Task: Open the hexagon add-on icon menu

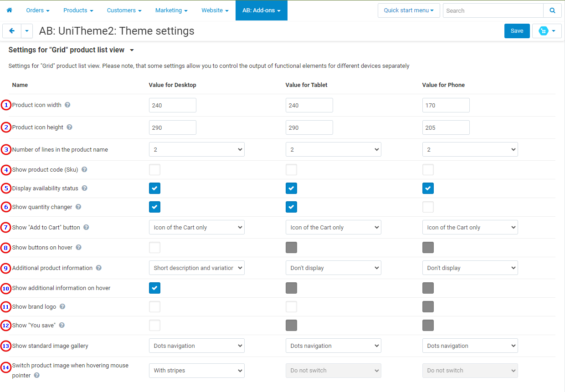Action: click(x=547, y=31)
